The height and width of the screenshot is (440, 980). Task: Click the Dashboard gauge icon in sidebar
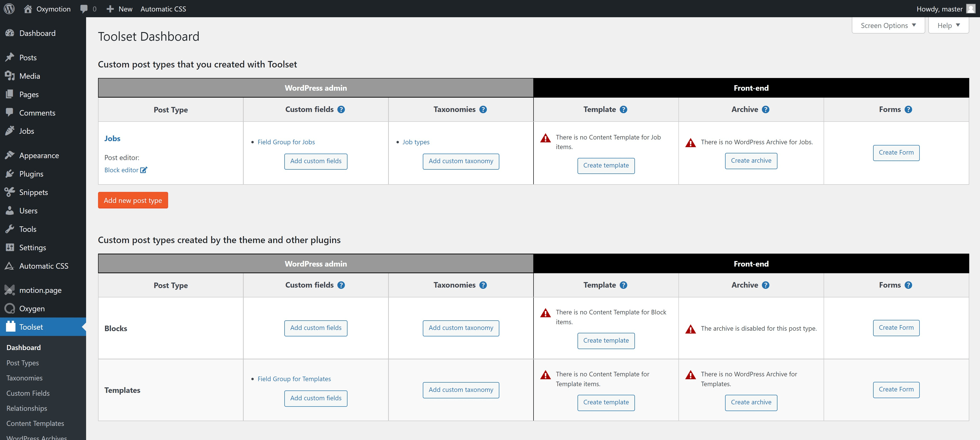10,33
